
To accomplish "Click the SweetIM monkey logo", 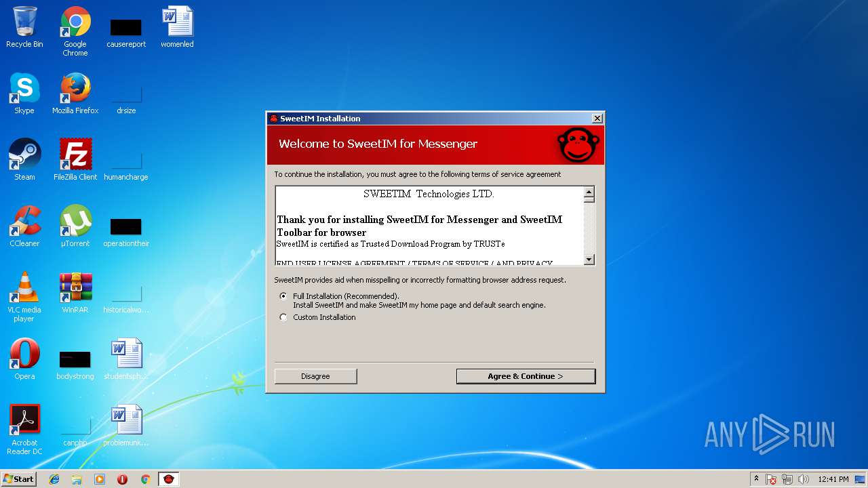I will point(578,144).
